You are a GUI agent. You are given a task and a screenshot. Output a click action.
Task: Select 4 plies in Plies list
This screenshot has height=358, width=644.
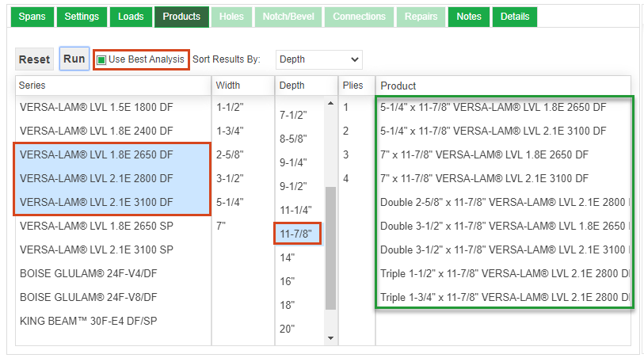[356, 178]
